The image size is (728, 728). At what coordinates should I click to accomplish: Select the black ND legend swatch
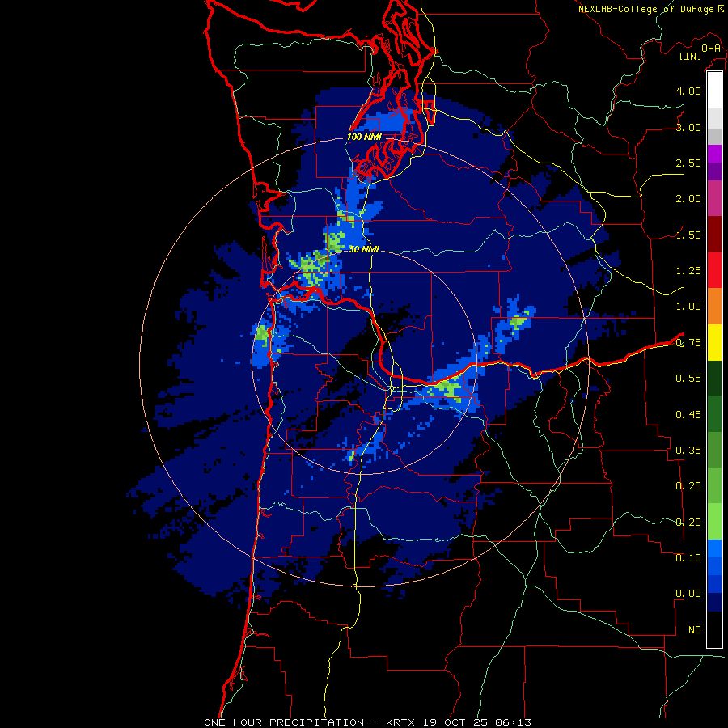point(714,629)
